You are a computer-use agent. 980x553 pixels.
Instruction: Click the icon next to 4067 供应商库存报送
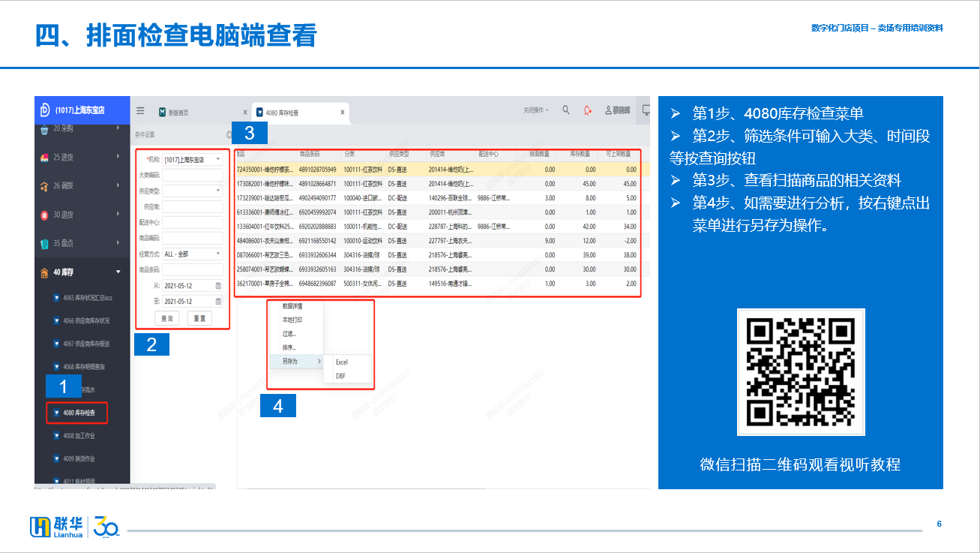point(56,344)
